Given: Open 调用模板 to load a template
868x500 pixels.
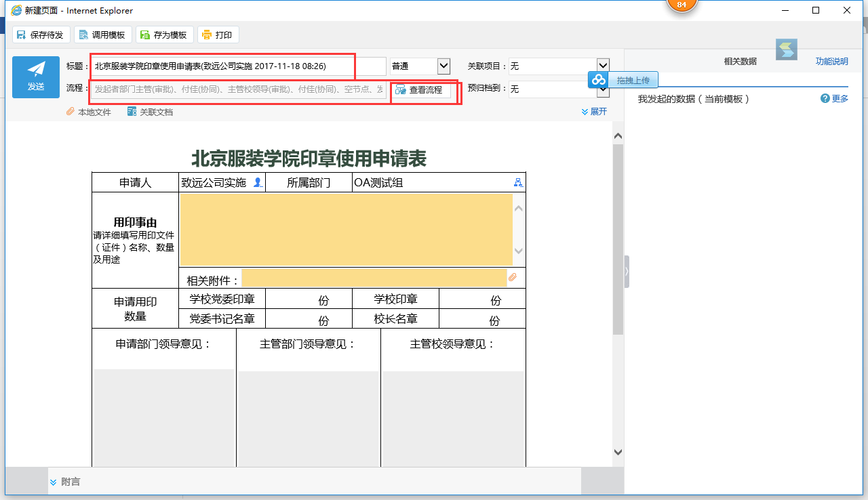Looking at the screenshot, I should [102, 35].
